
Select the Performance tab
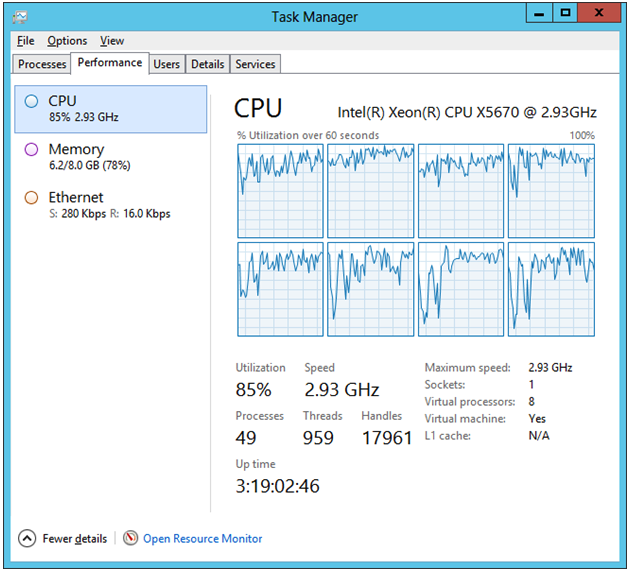click(x=110, y=63)
